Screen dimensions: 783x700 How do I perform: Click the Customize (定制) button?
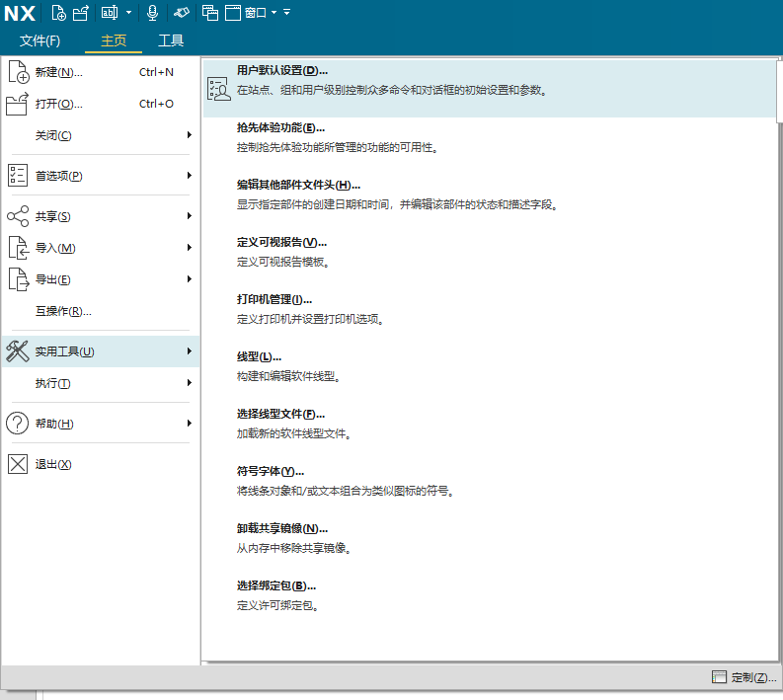point(741,677)
